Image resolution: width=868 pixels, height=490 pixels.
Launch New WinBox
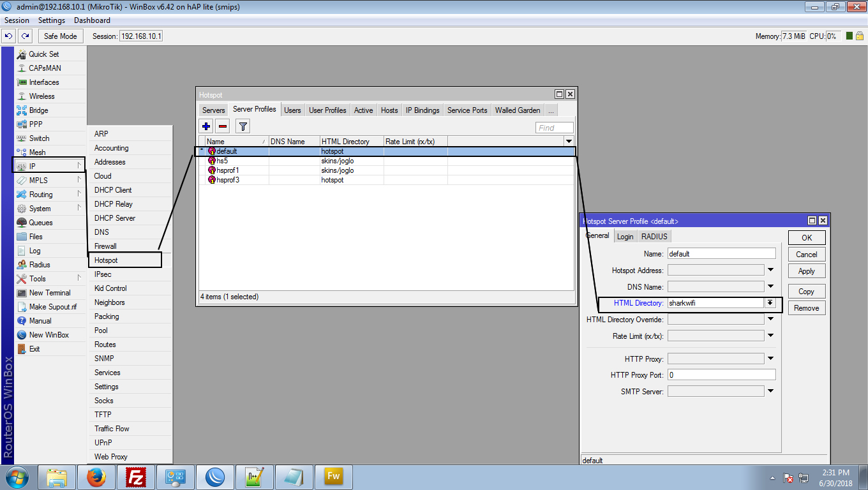pyautogui.click(x=50, y=335)
